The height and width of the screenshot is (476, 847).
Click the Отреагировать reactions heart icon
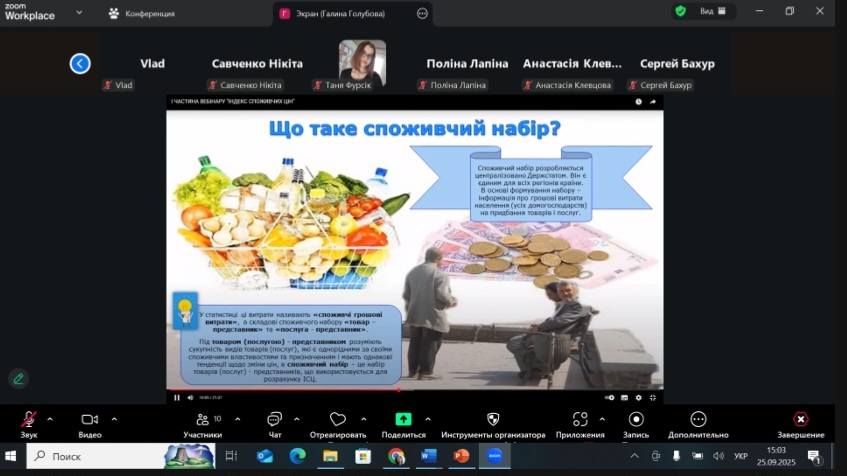point(337,419)
